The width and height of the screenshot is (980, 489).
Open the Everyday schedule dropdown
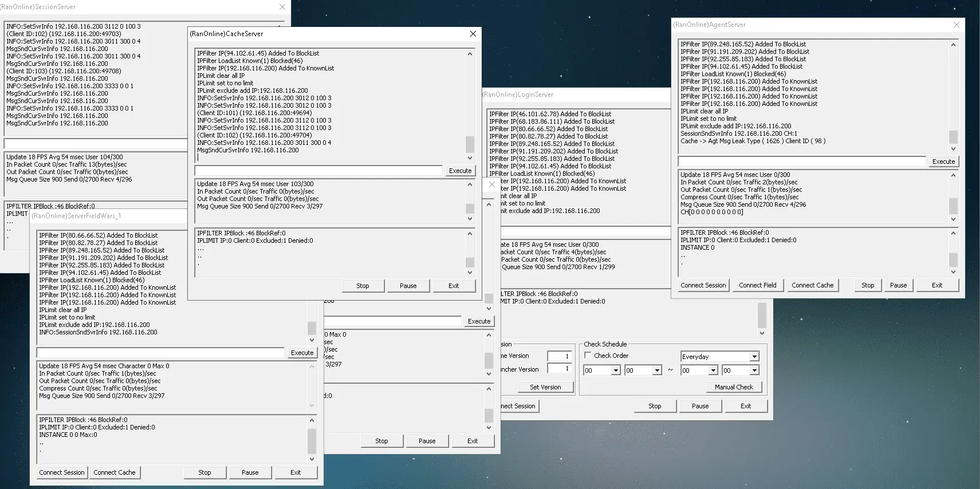point(754,357)
